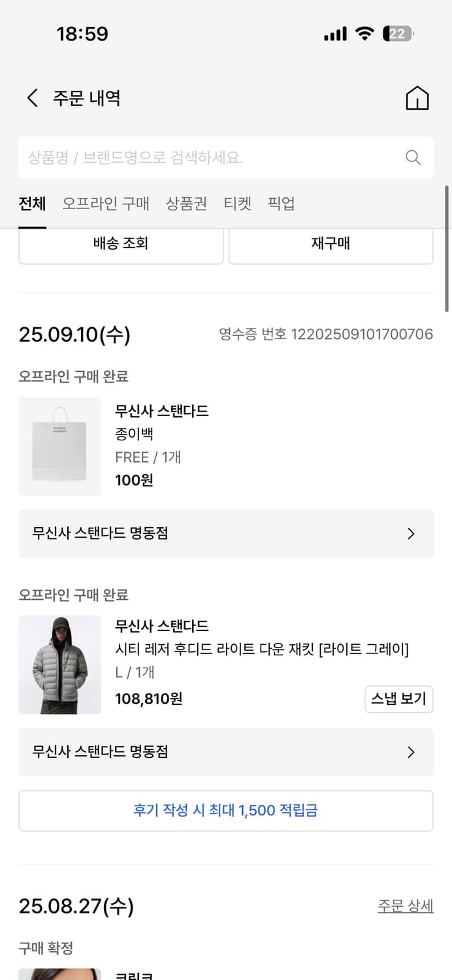Screen dimensions: 452x980
Task: Tap the back arrow icon
Action: pos(32,99)
